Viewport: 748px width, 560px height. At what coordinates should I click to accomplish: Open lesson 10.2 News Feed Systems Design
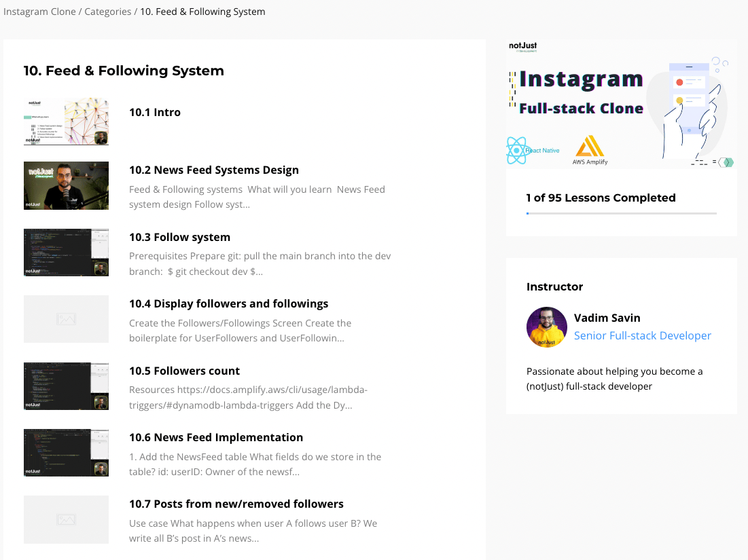pyautogui.click(x=214, y=170)
